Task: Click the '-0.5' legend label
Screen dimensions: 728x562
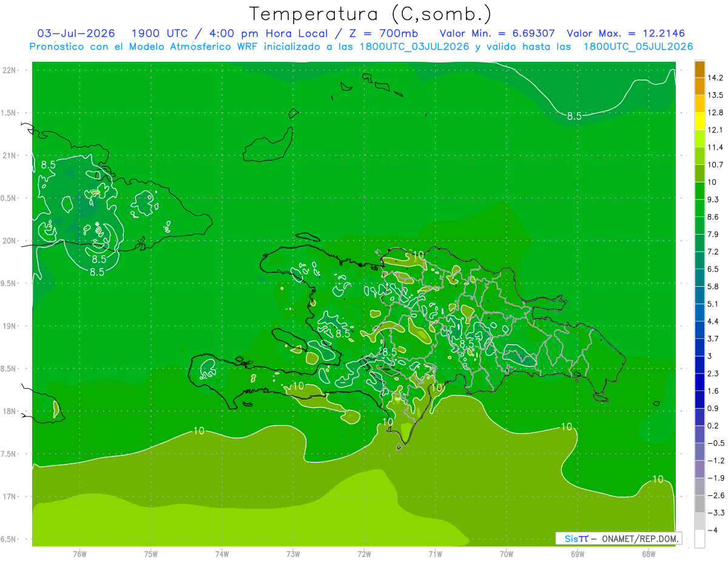Action: [716, 443]
